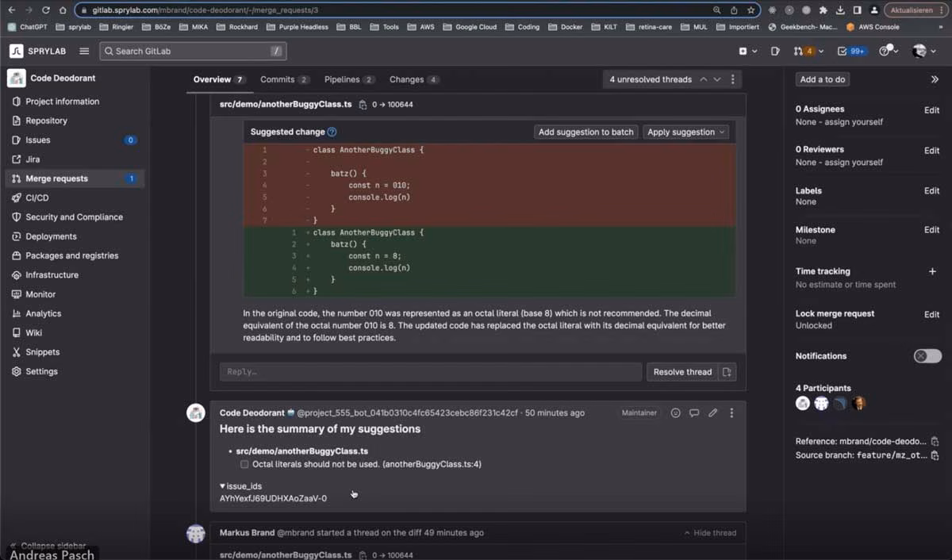The width and height of the screenshot is (952, 560).
Task: Click the SPRYLAB logo in the header
Action: coord(39,51)
